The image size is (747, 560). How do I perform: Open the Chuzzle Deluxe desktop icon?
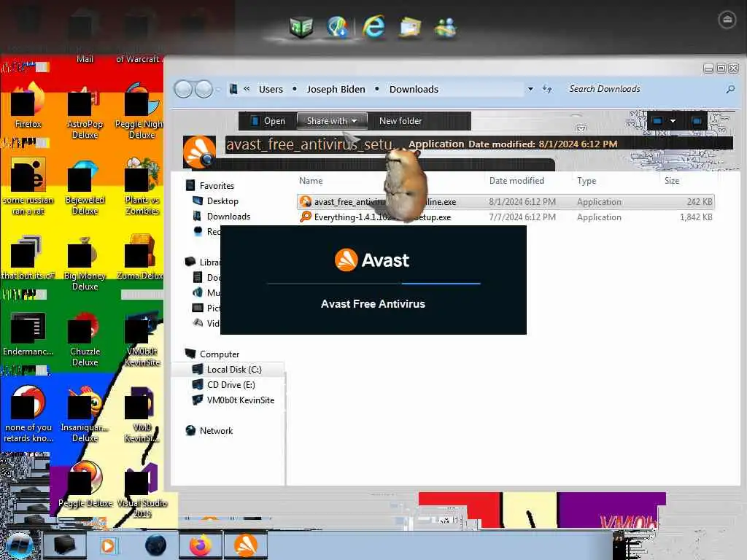coord(85,338)
